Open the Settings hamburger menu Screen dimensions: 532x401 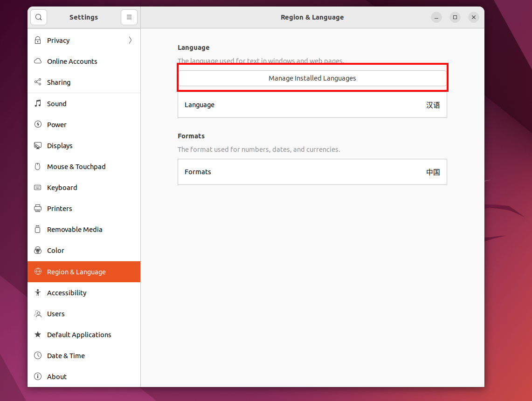[x=129, y=17]
